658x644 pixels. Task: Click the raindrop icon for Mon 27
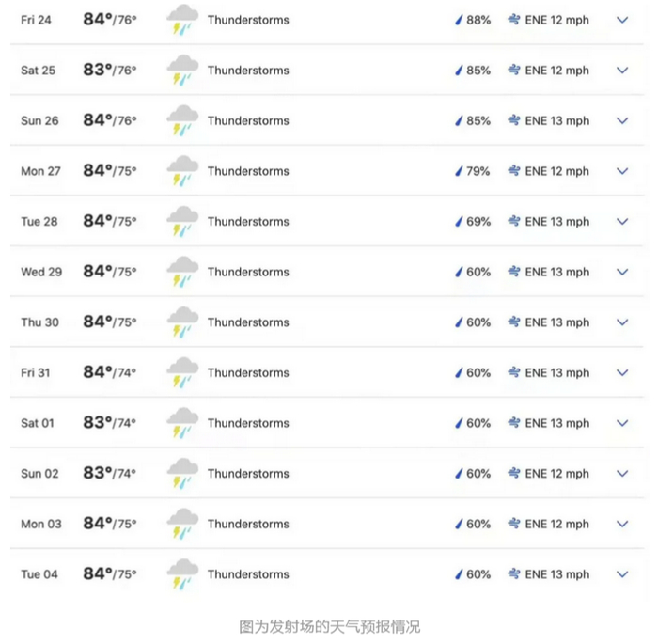tap(459, 171)
